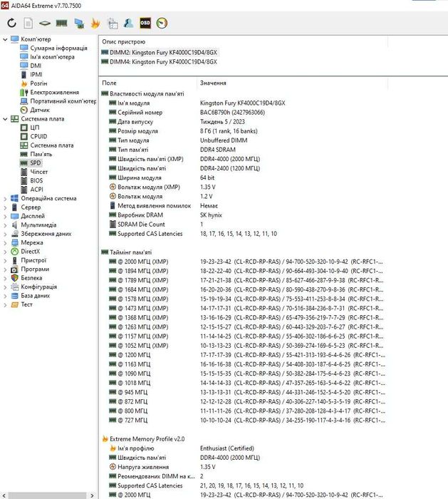This screenshot has height=499, width=448.
Task: Open the OSD panel icon
Action: [145, 23]
